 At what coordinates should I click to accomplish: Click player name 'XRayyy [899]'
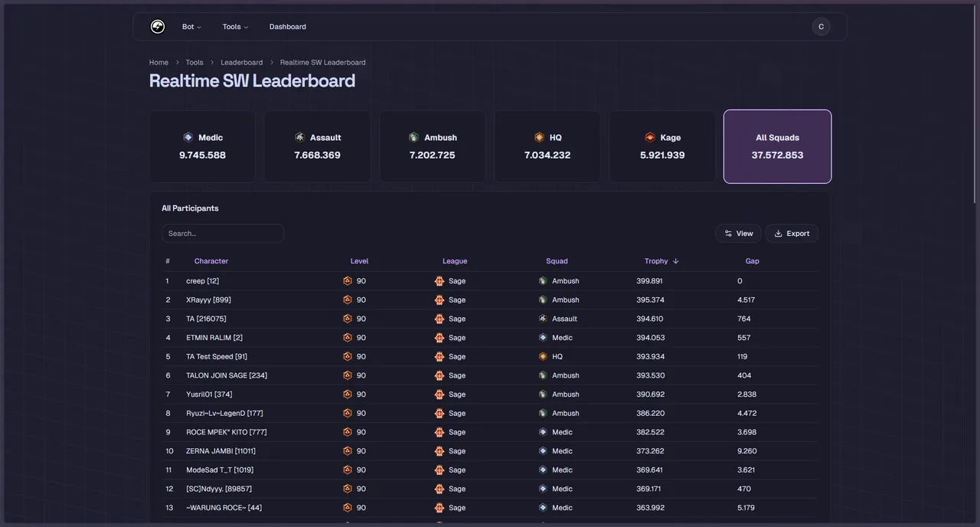click(208, 300)
